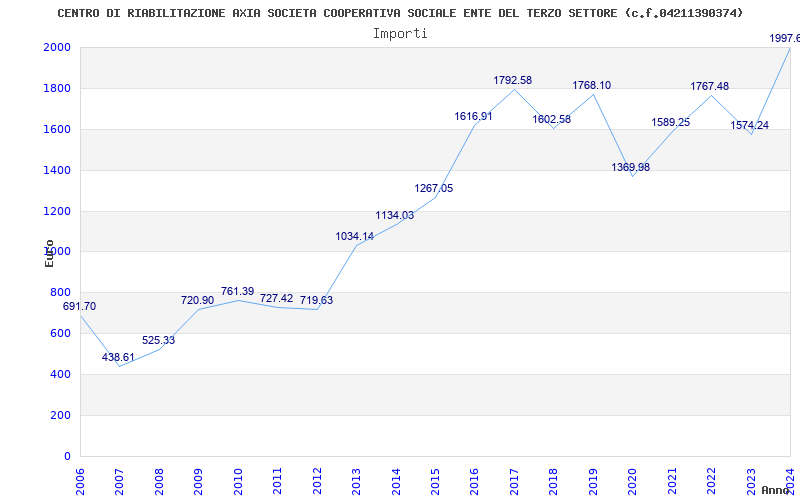The width and height of the screenshot is (800, 500).
Task: Click the year 2017 on x-axis
Action: [514, 481]
